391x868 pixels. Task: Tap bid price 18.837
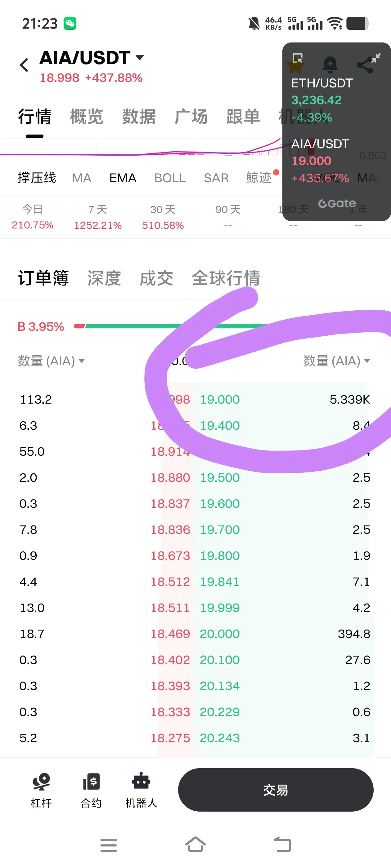click(170, 503)
